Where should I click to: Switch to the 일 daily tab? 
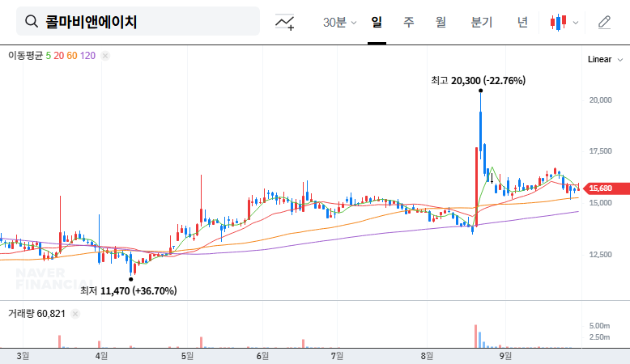[377, 22]
